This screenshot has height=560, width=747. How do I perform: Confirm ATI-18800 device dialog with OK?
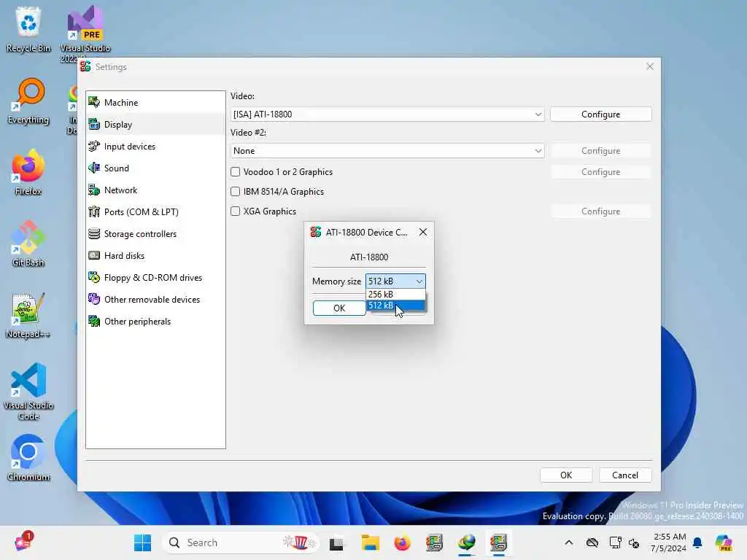pyautogui.click(x=339, y=308)
